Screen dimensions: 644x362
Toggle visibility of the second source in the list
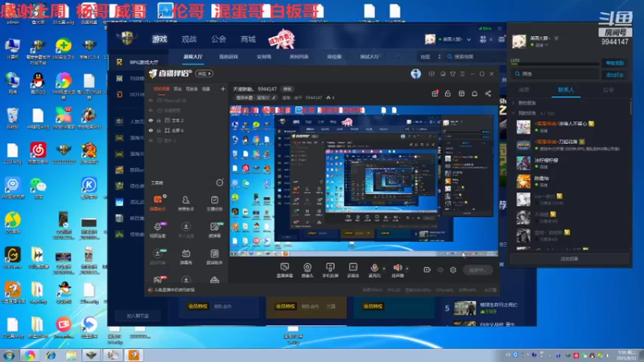[151, 110]
